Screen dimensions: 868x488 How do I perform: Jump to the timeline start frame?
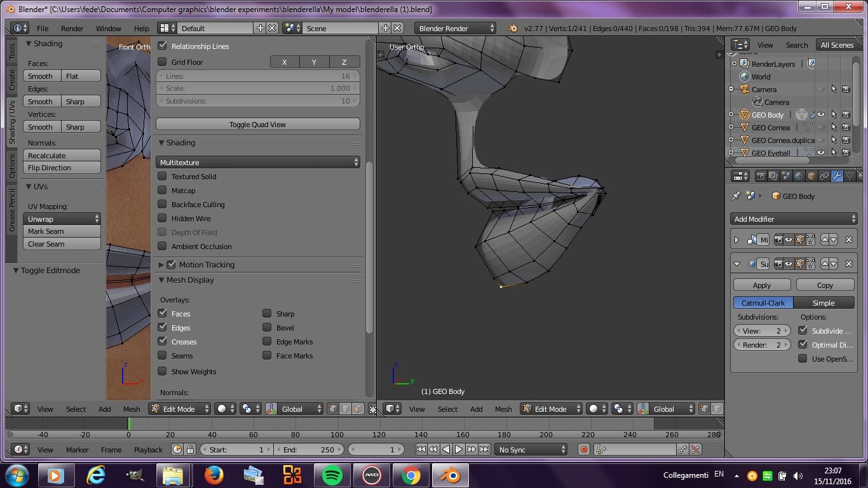pyautogui.click(x=421, y=449)
